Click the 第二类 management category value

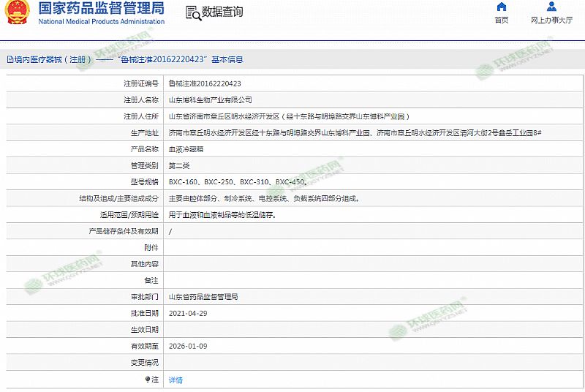pyautogui.click(x=179, y=166)
